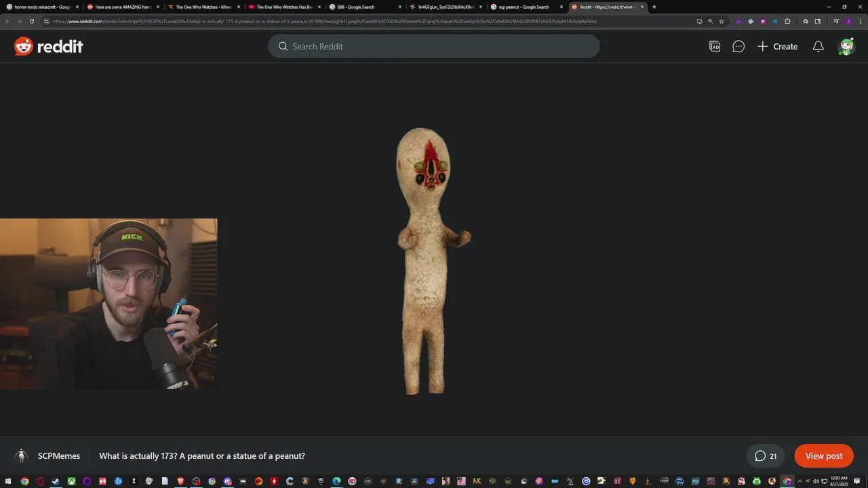
Task: Click the View post button
Action: coord(824,456)
